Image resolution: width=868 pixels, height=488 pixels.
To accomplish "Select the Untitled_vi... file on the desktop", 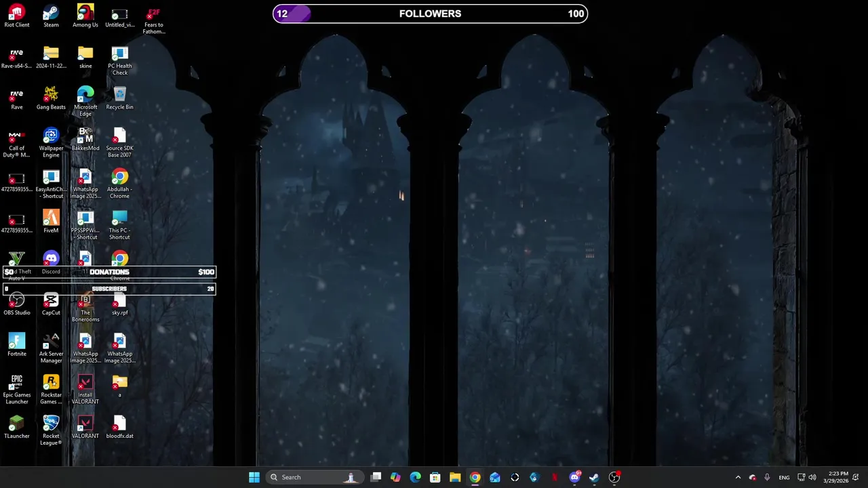I will coord(119,16).
